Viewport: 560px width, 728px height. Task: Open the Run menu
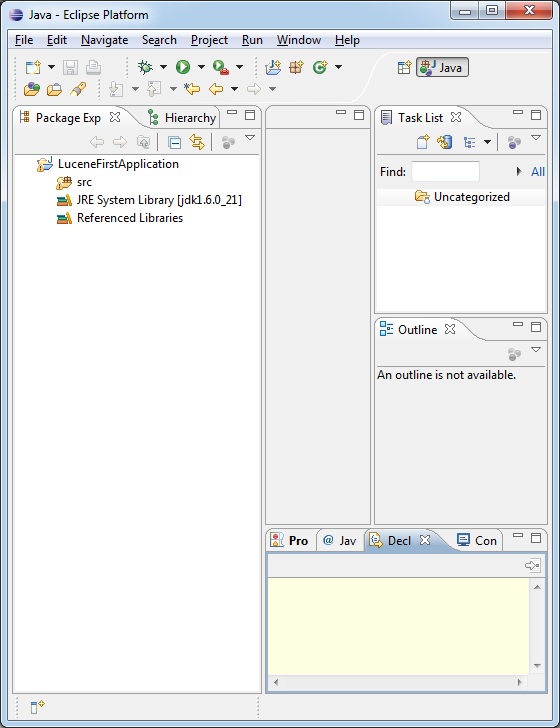point(252,40)
